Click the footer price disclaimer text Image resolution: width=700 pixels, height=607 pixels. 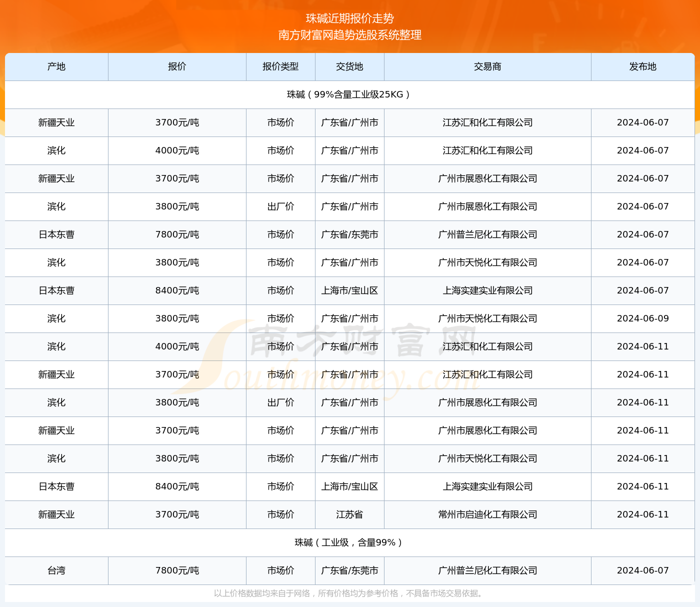[x=350, y=593]
